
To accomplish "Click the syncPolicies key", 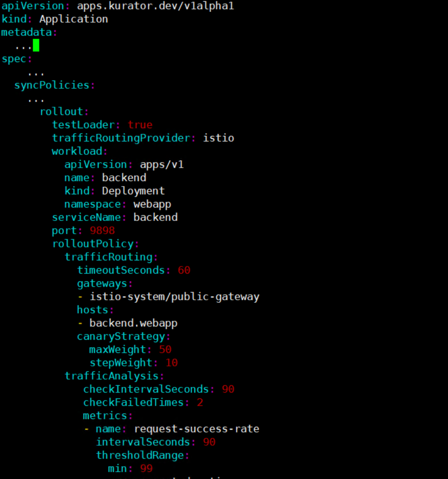I will (52, 85).
